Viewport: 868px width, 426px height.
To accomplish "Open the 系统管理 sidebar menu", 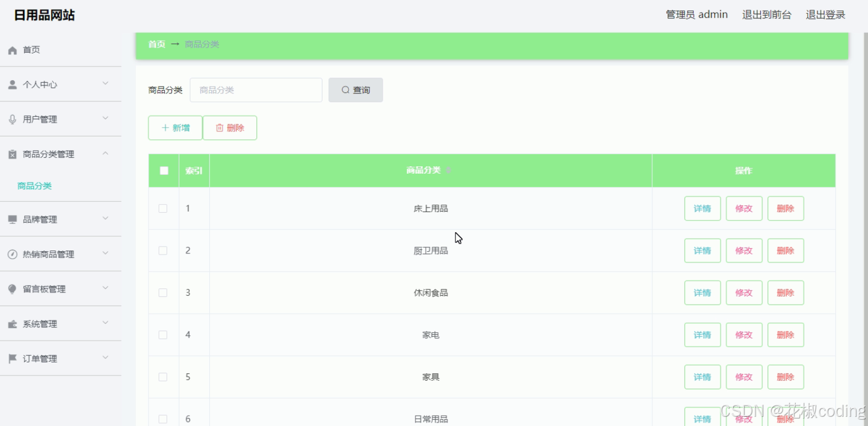I will [x=60, y=324].
